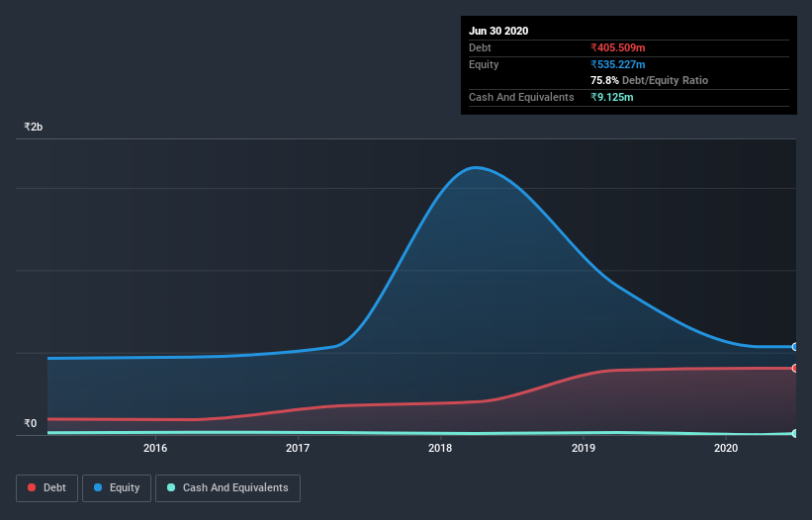This screenshot has width=812, height=520.
Task: Toggle the Cash And Equivalents legend button
Action: coord(227,488)
